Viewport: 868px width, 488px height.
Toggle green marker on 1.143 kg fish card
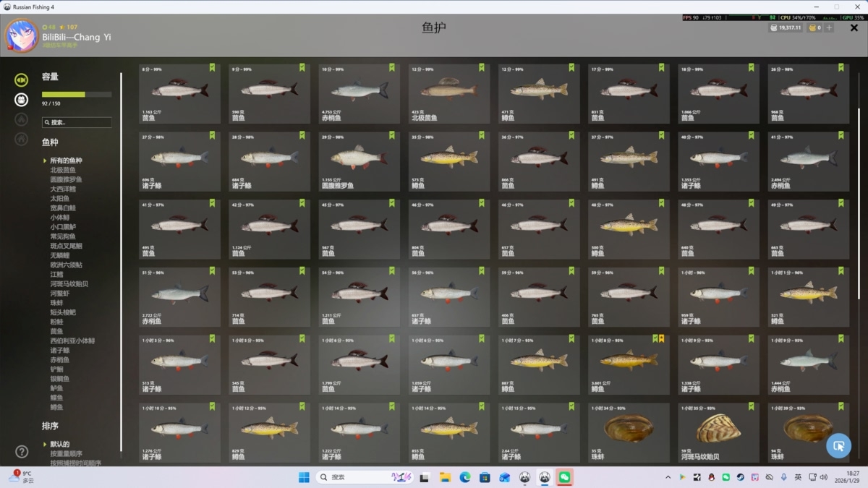tap(212, 68)
